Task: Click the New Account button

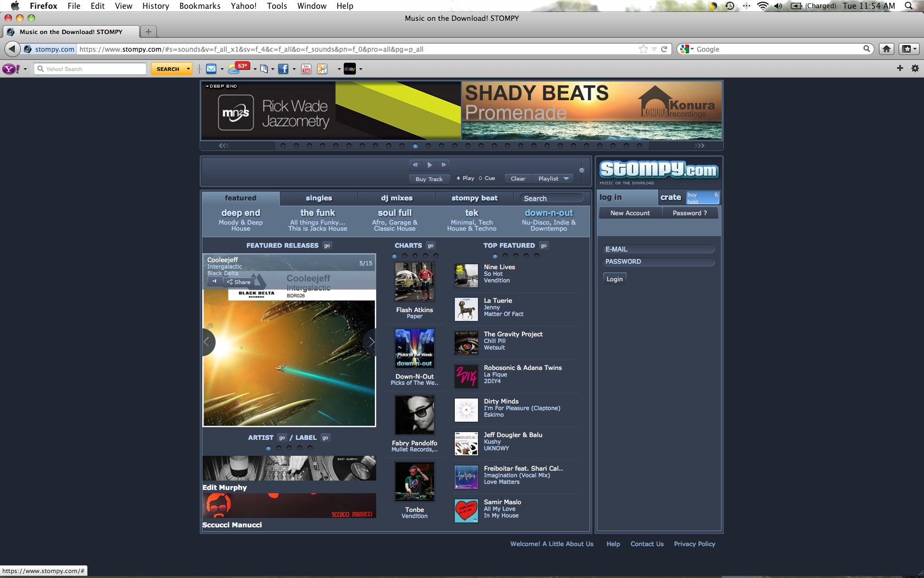Action: (x=630, y=213)
